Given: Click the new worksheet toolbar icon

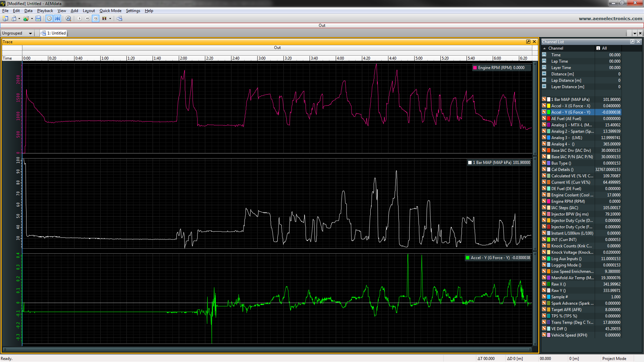Looking at the screenshot, I should coord(5,18).
